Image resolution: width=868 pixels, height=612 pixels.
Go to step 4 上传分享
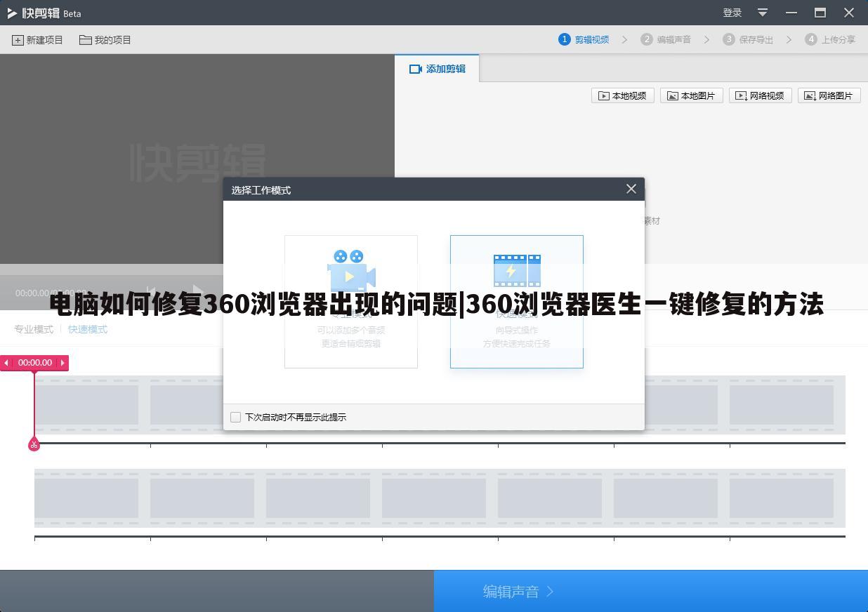[x=830, y=39]
